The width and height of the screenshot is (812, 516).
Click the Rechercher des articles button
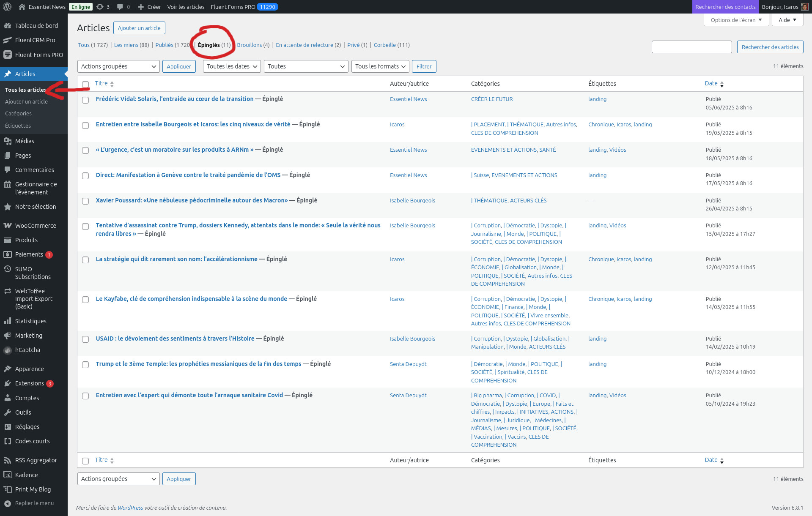point(770,47)
